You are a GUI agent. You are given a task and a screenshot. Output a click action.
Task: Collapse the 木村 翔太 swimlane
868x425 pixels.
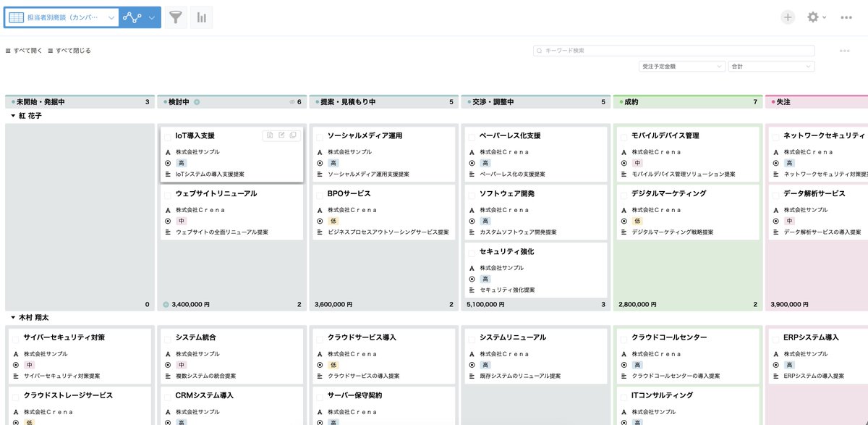(x=13, y=318)
